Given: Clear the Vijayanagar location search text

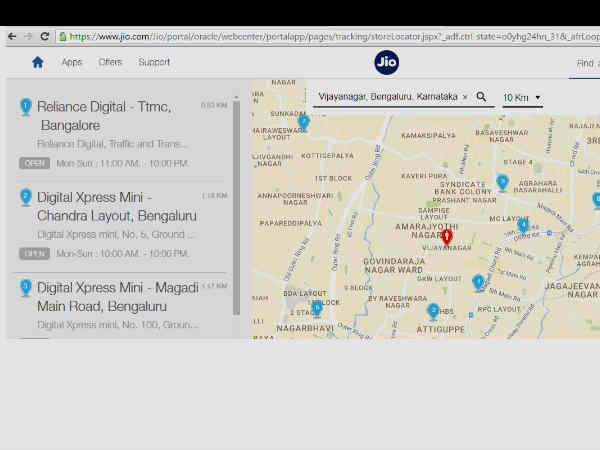Looking at the screenshot, I should click(x=465, y=97).
